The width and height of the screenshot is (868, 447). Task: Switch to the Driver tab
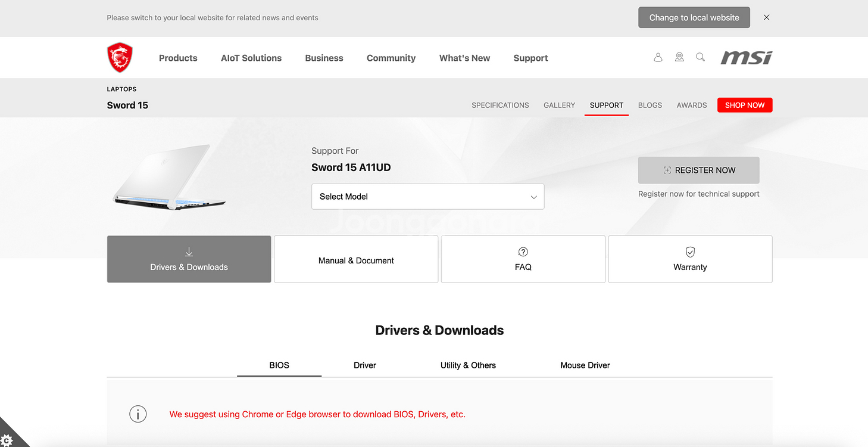(x=365, y=365)
